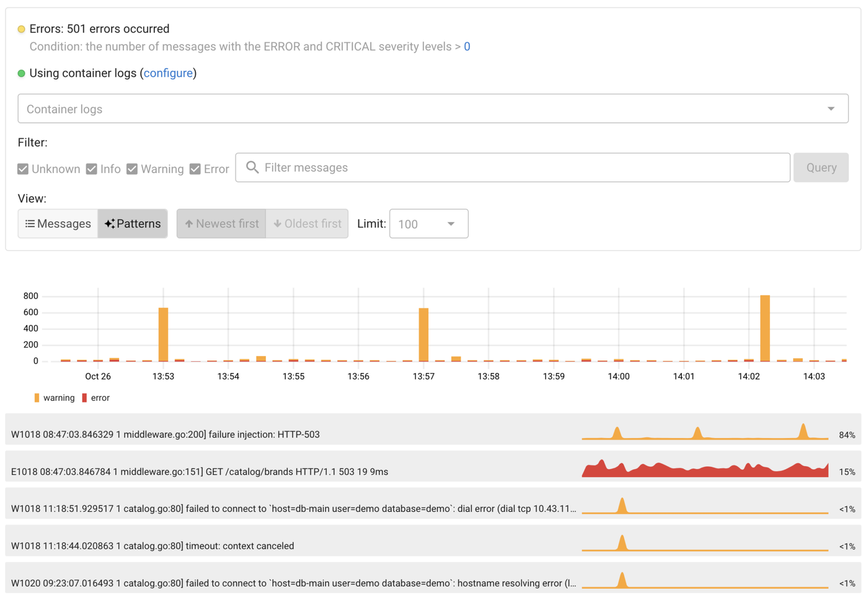Click the list icon beside Messages view
This screenshot has width=868, height=600.
click(30, 223)
